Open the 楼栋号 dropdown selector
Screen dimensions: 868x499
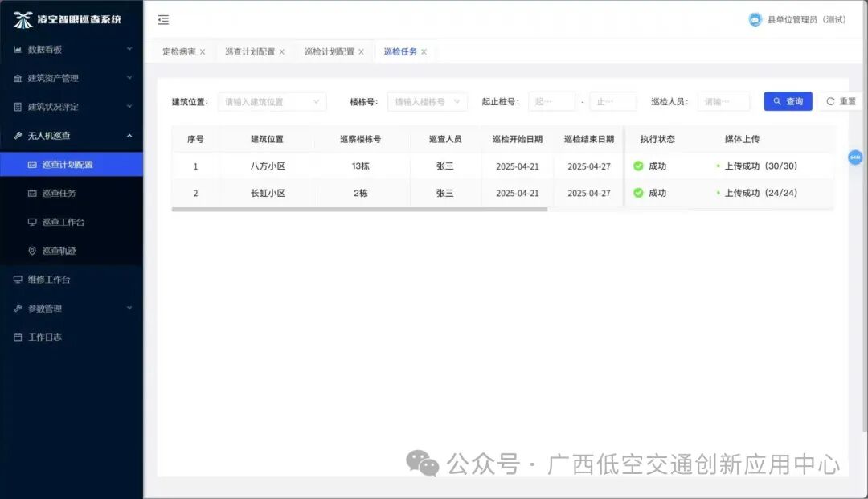click(x=427, y=102)
